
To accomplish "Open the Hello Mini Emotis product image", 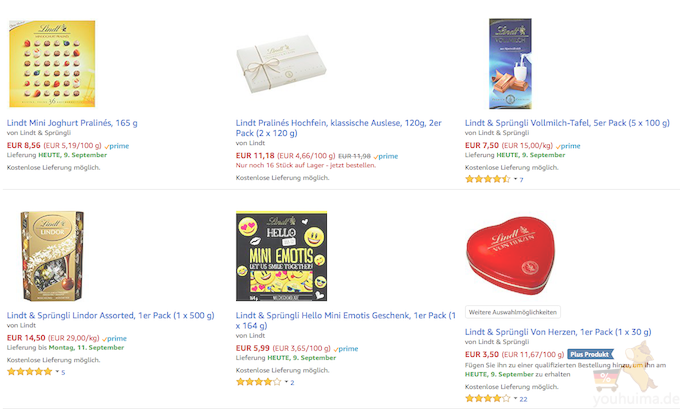I will pos(281,256).
